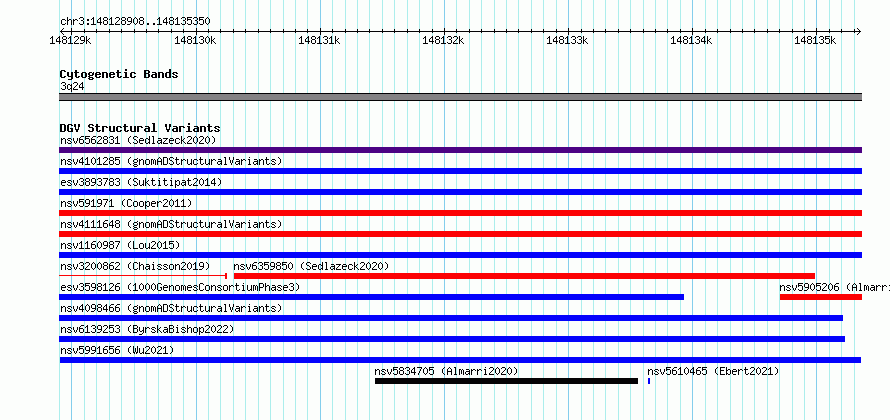Screen dimensions: 890x420
Task: Click the blue bar under esv3598126
Action: [372, 297]
